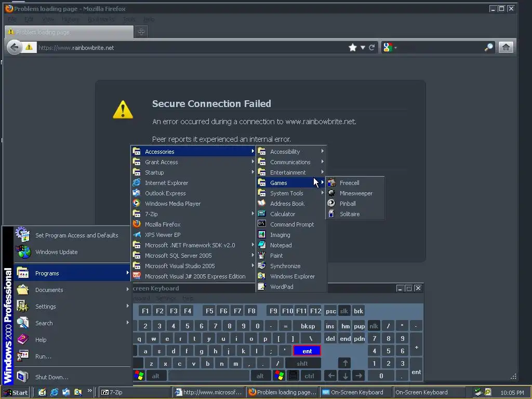Click 7-Zip taskbar button
This screenshot has height=399, width=532.
(135, 393)
